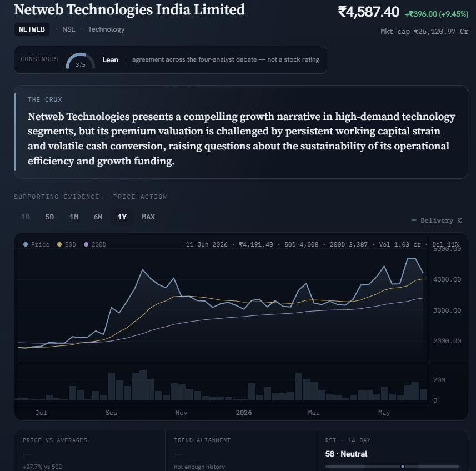This screenshot has height=471, width=476.
Task: Toggle the Delivery % overlay
Action: [437, 221]
